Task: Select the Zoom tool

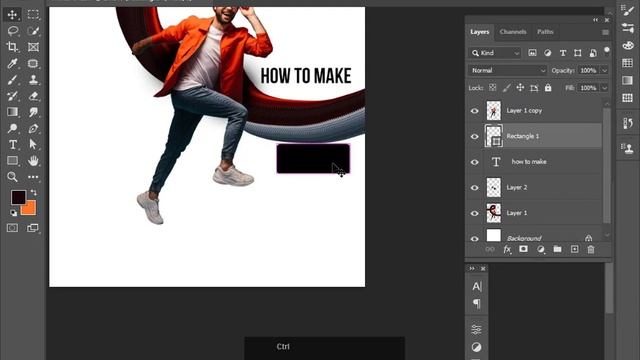Action: click(12, 177)
